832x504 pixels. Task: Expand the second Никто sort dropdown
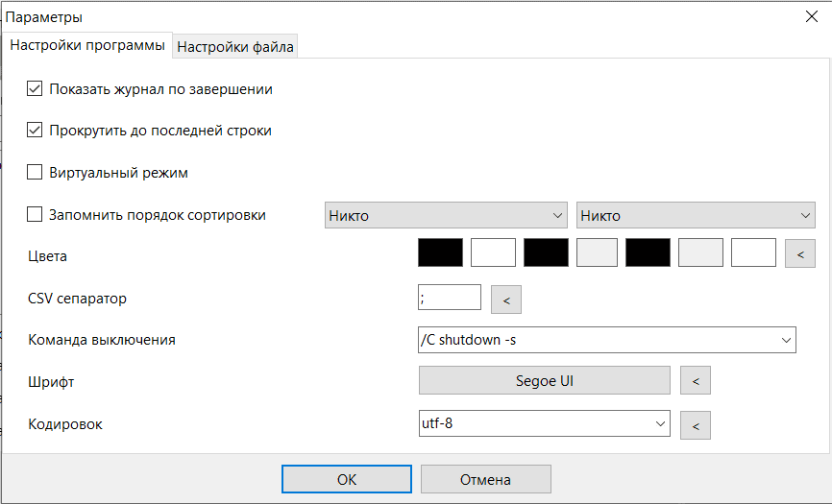point(696,216)
